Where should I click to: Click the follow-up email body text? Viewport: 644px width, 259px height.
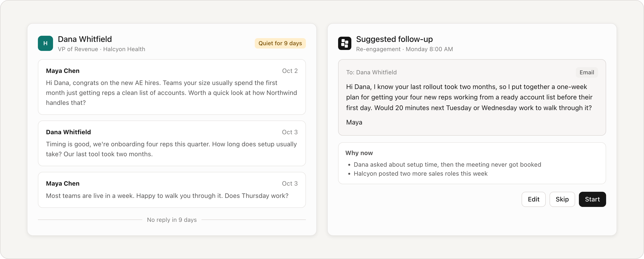(x=469, y=97)
